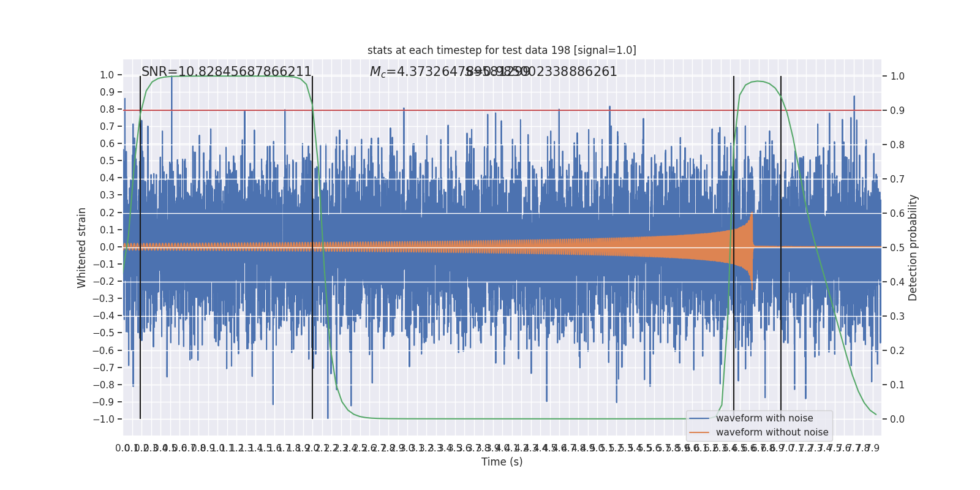Click tick 0.8 on the Detection probability axis
The height and width of the screenshot is (490, 980).
point(897,145)
